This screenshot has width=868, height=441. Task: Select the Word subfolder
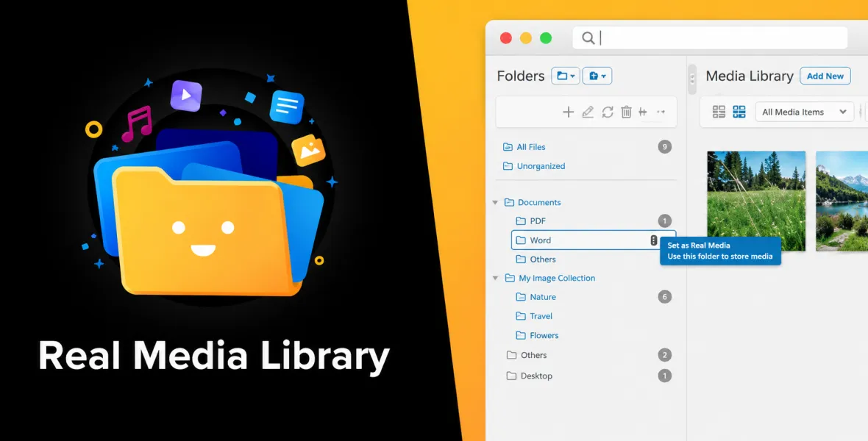(594, 240)
